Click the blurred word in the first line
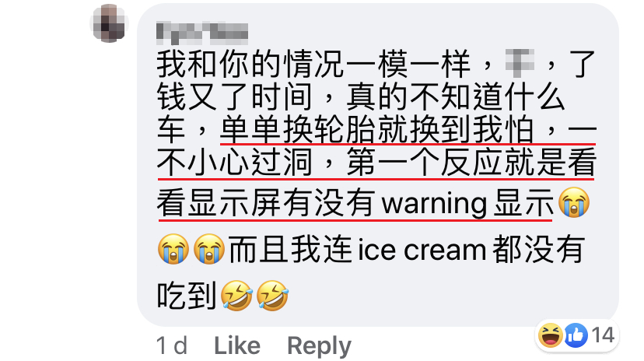Image resolution: width=644 pixels, height=361 pixels. pyautogui.click(x=520, y=63)
